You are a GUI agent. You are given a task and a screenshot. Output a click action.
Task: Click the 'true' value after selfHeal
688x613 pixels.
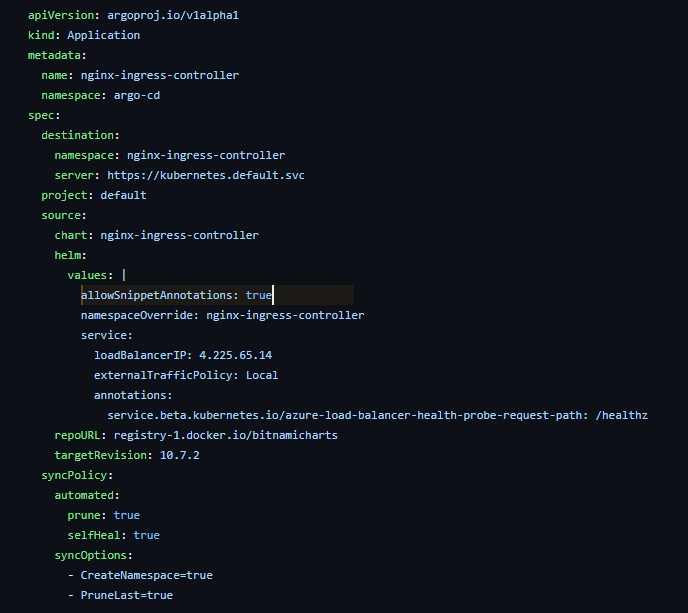147,535
